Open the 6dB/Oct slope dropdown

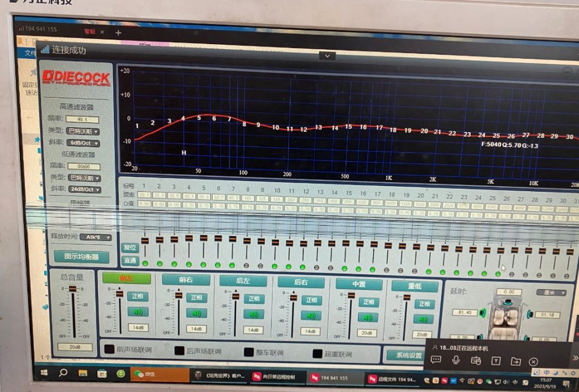pos(83,143)
